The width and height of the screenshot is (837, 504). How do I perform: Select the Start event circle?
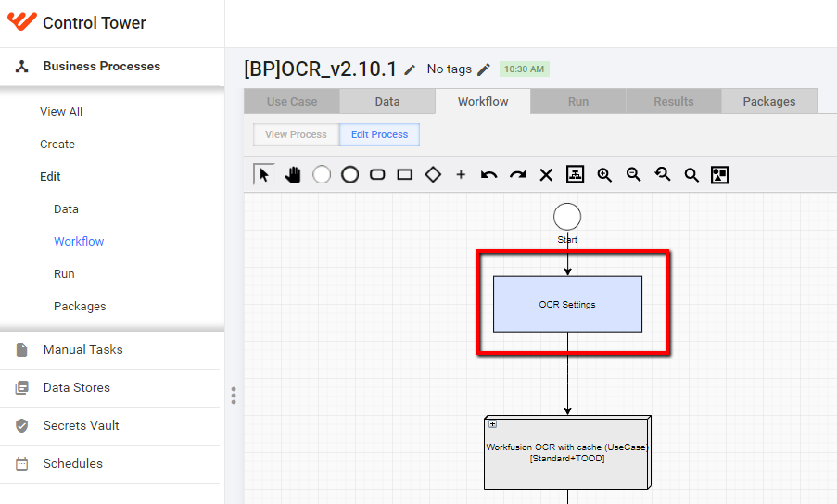567,217
